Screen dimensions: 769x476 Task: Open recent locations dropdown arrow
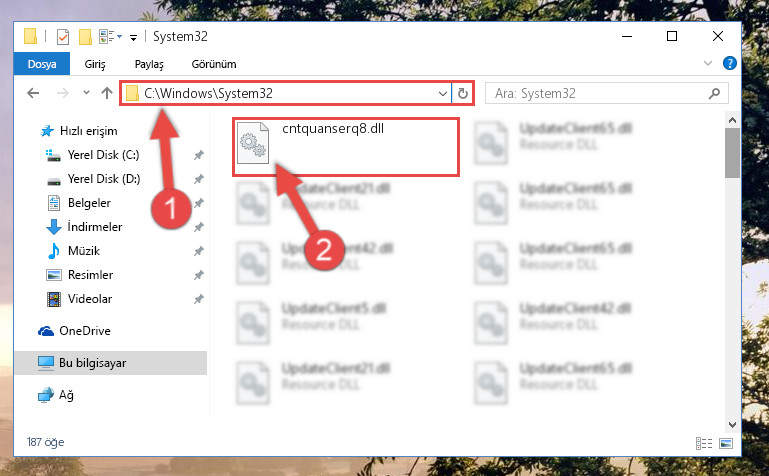coord(86,92)
